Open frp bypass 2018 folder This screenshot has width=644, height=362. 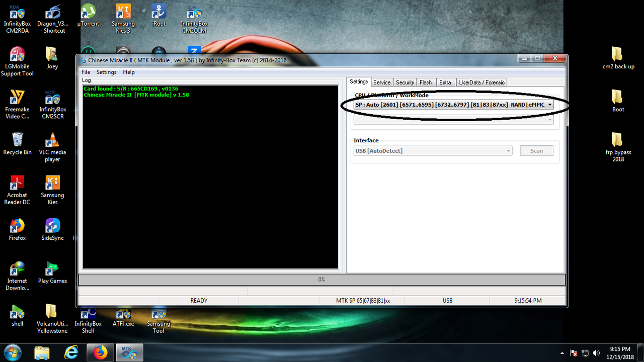pos(618,147)
